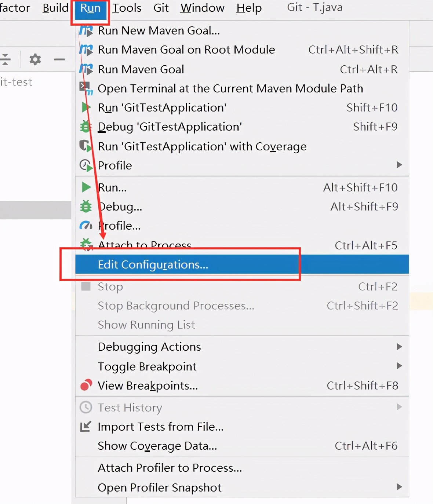
Task: Select Stop Background Processes...
Action: click(x=242, y=306)
